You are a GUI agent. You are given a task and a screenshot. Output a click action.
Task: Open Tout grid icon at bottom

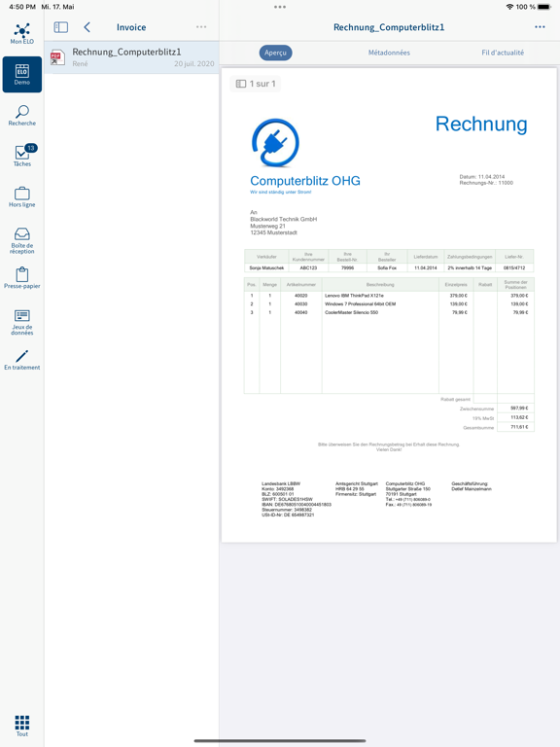click(x=22, y=726)
